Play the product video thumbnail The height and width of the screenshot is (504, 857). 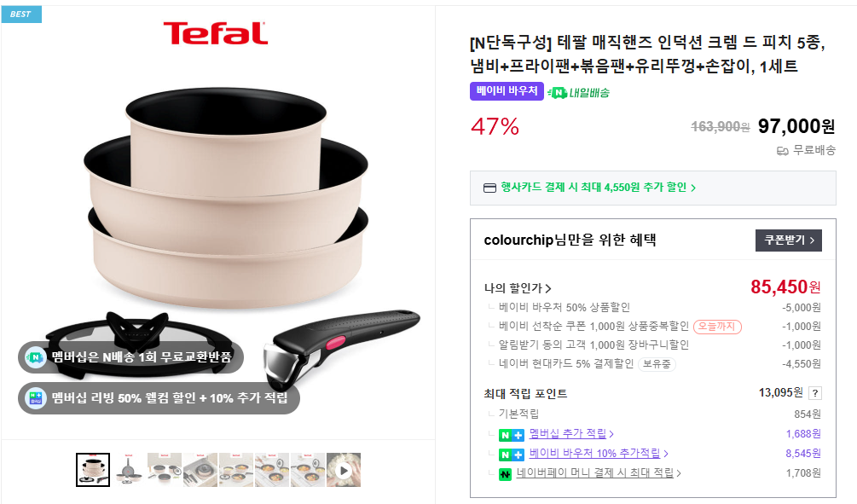pos(344,470)
